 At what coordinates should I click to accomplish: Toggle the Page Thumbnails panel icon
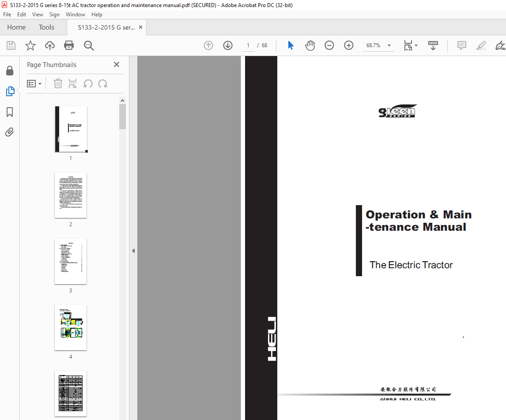(10, 91)
